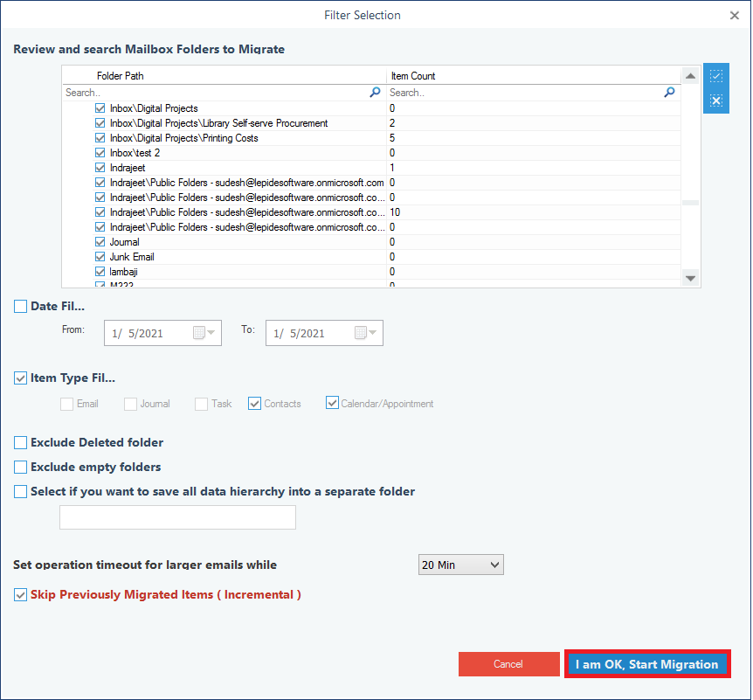This screenshot has width=753, height=700.
Task: Click the folder list scroll down arrow
Action: (x=691, y=278)
